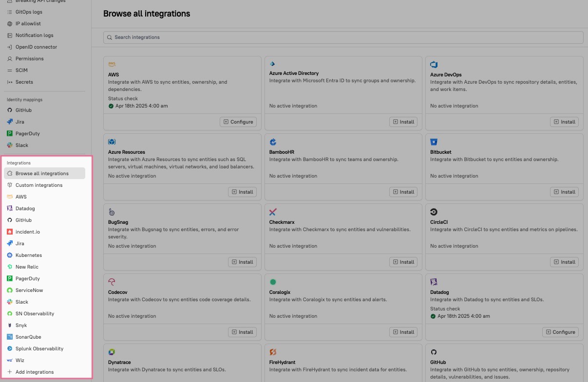Configure the AWS integration
This screenshot has height=382, width=588.
(238, 122)
